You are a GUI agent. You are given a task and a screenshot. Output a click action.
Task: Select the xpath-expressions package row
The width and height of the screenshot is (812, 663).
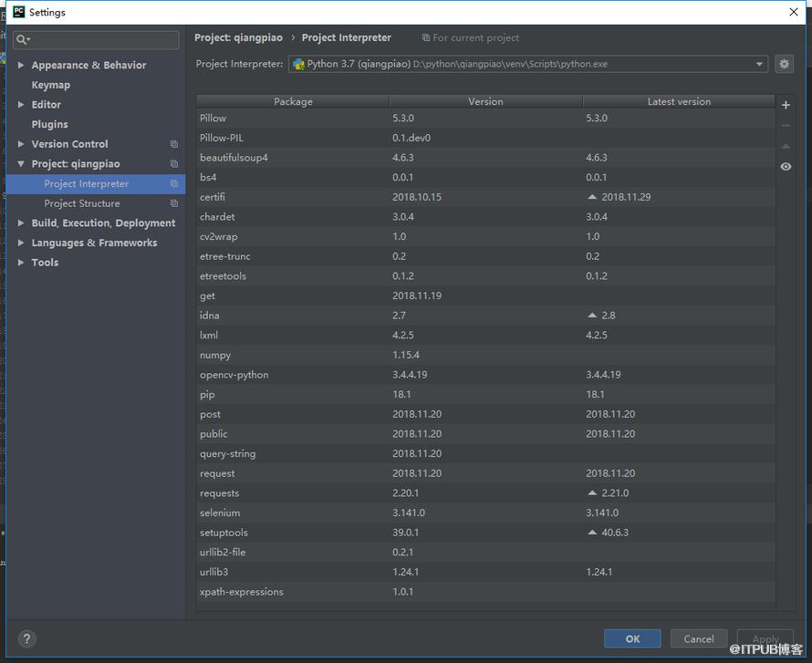click(x=485, y=592)
